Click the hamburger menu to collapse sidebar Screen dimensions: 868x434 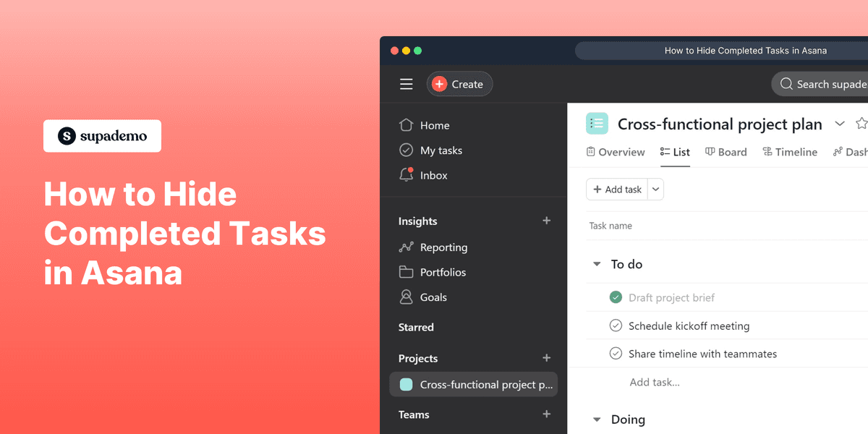[406, 83]
